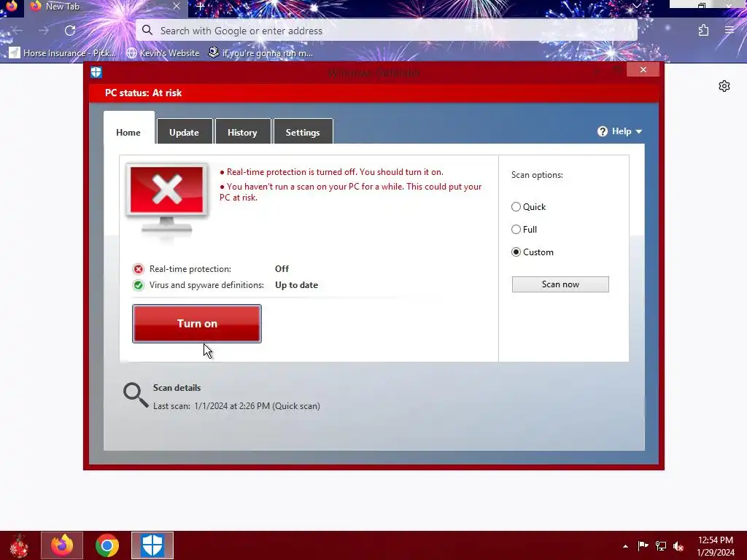Open Horse Insurance bookmark

click(63, 52)
